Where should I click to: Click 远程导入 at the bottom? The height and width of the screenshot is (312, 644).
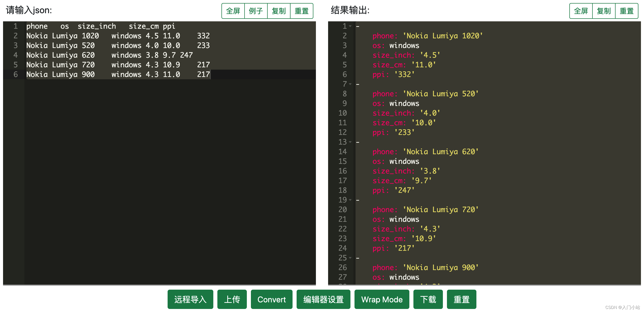pyautogui.click(x=190, y=299)
